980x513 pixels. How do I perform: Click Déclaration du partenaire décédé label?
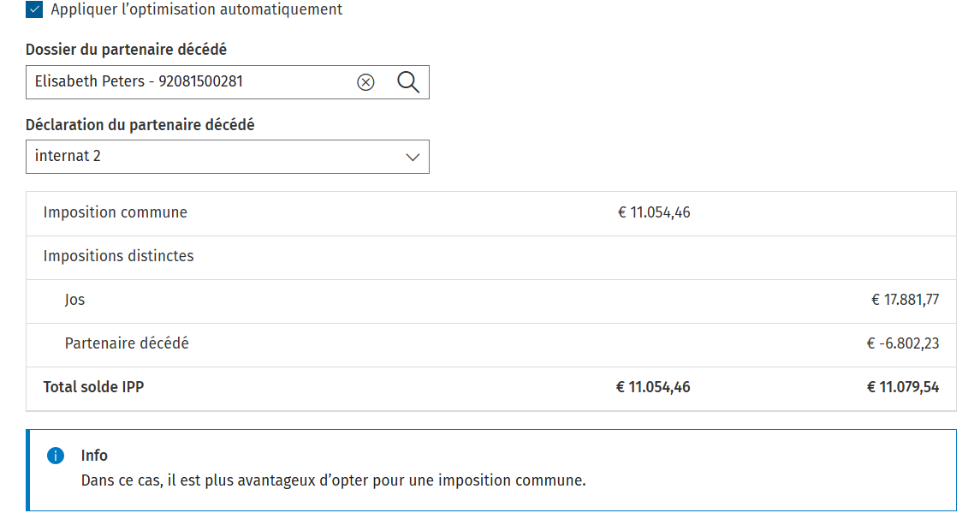pos(140,124)
